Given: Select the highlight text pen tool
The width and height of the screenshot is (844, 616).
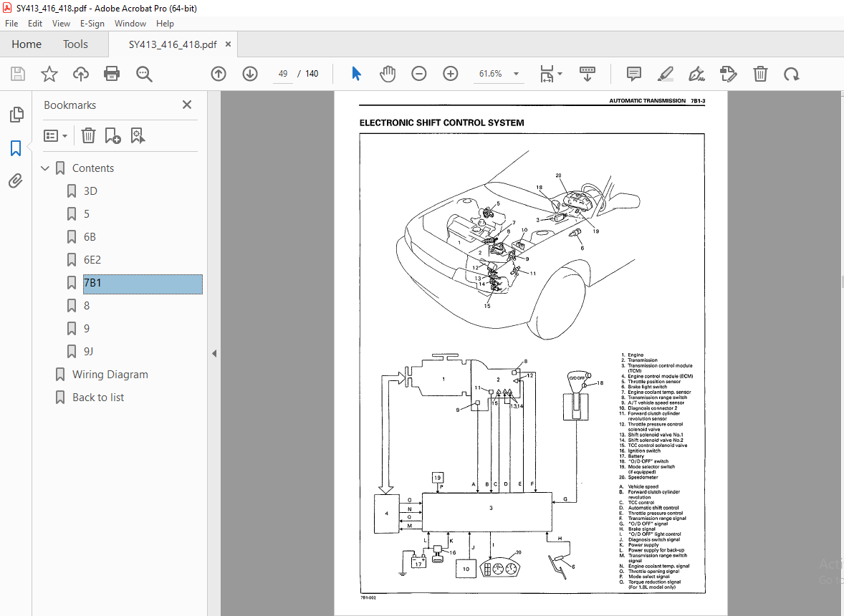Looking at the screenshot, I should click(666, 74).
